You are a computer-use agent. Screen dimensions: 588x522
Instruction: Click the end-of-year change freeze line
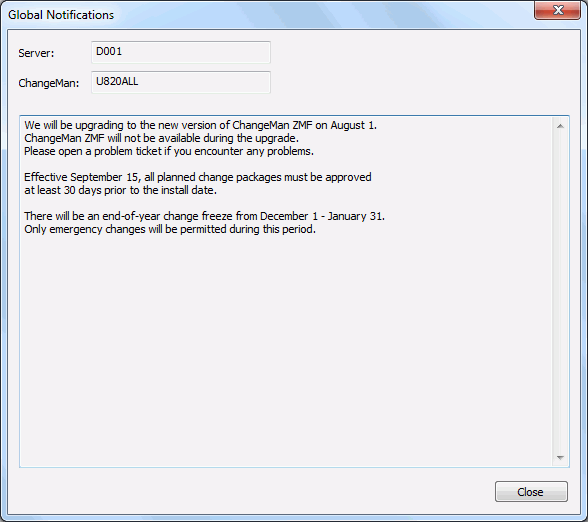(x=204, y=216)
